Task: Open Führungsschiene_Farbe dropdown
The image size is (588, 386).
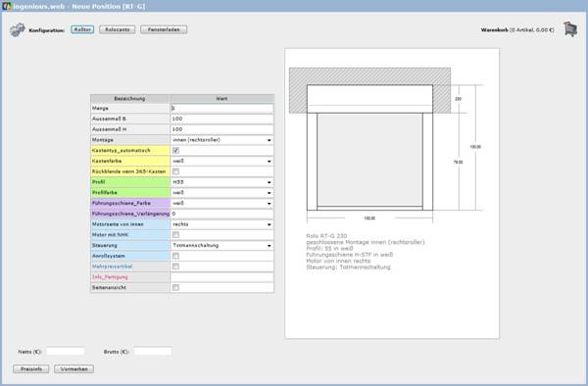Action: 222,203
